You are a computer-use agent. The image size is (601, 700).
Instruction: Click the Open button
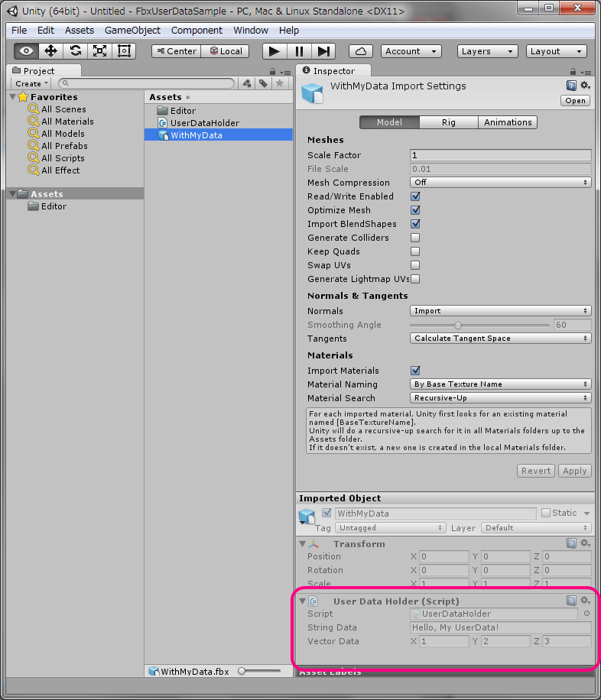[575, 101]
